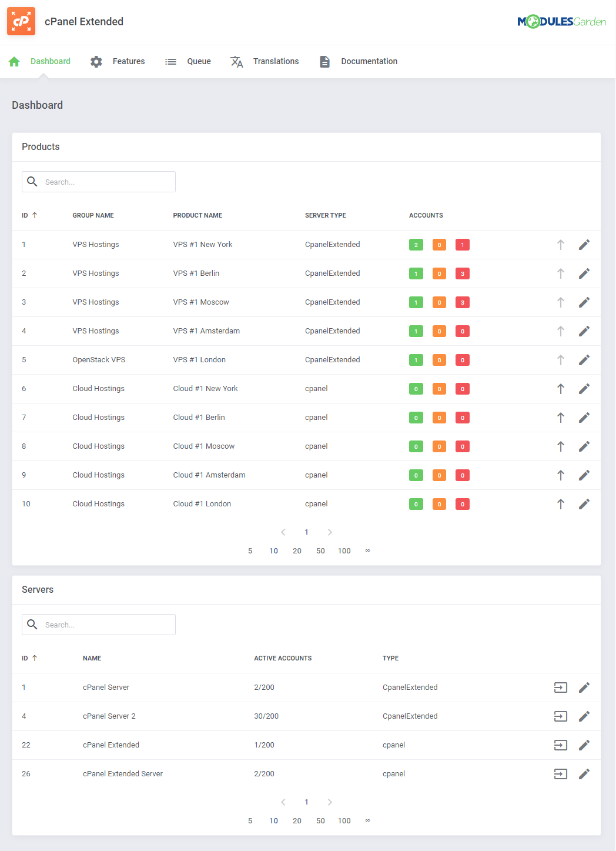The image size is (616, 851).
Task: Show all products with infinity option
Action: [368, 551]
